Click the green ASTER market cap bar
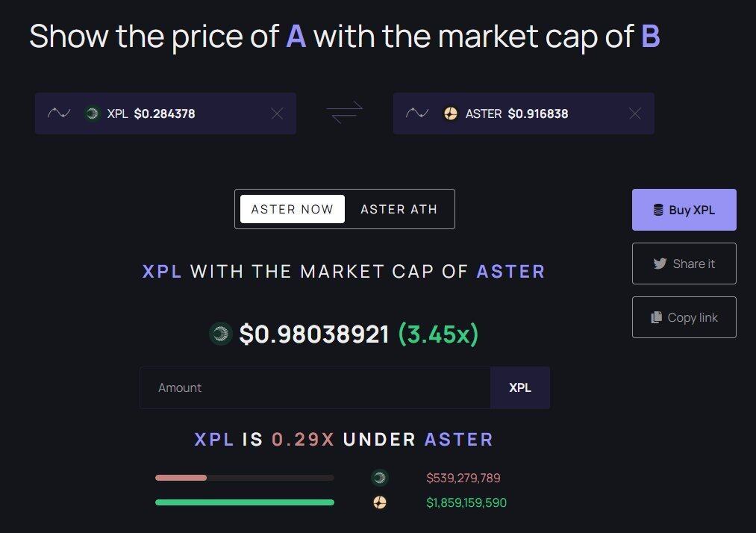The width and height of the screenshot is (756, 533). [244, 502]
